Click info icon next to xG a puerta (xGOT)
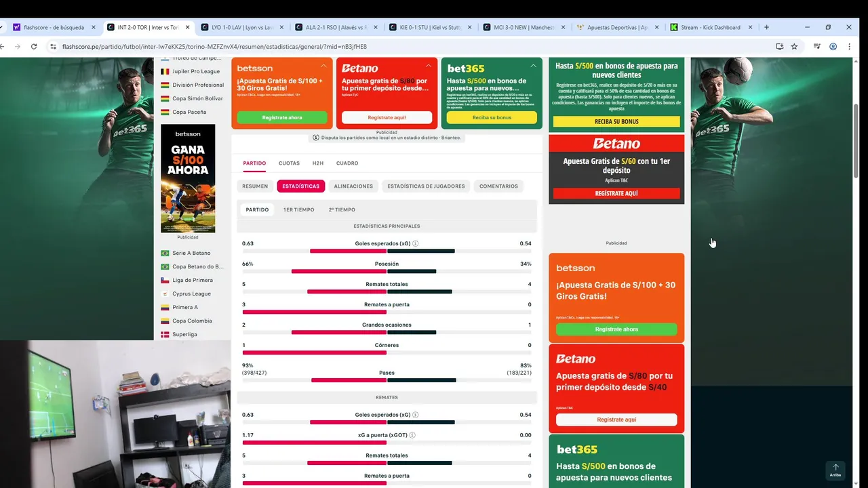 pos(412,435)
